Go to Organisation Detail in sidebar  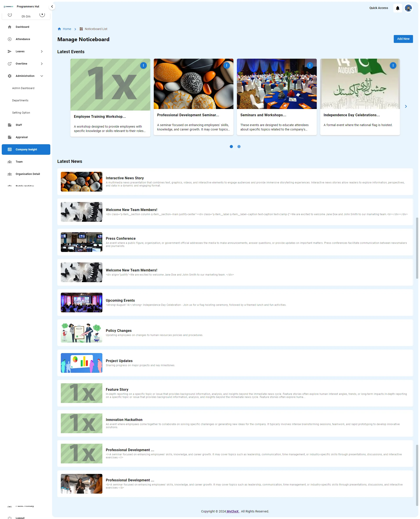pos(28,174)
